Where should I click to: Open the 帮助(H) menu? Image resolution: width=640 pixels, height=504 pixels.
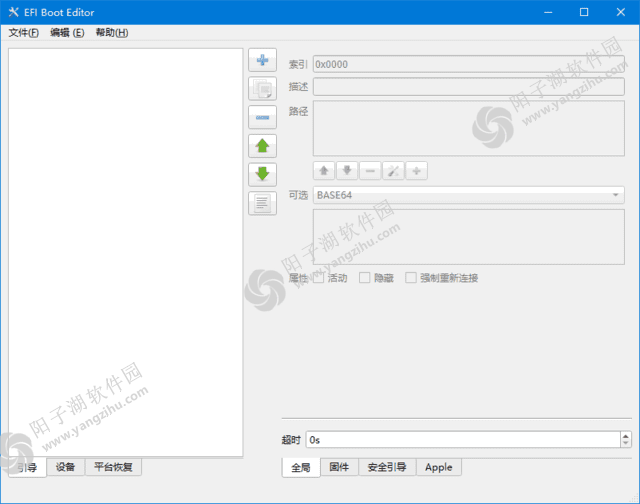coord(112,33)
